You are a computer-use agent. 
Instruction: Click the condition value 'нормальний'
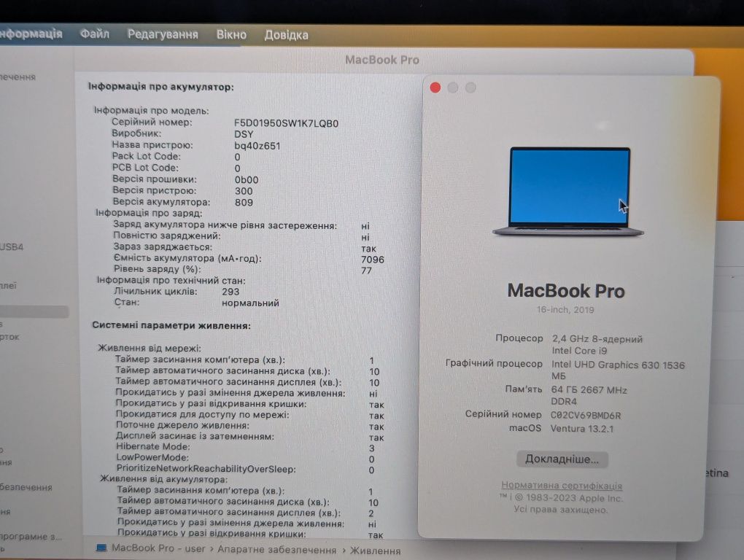[250, 303]
